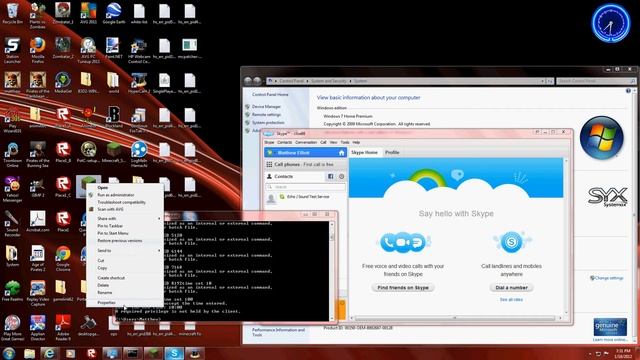640x360 pixels.
Task: Click the Call phones row in Skype
Action: click(x=305, y=164)
